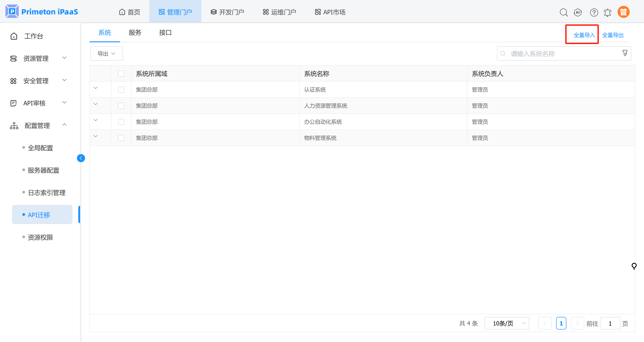This screenshot has height=342, width=644.
Task: Click the notification bell icon
Action: pos(608,12)
